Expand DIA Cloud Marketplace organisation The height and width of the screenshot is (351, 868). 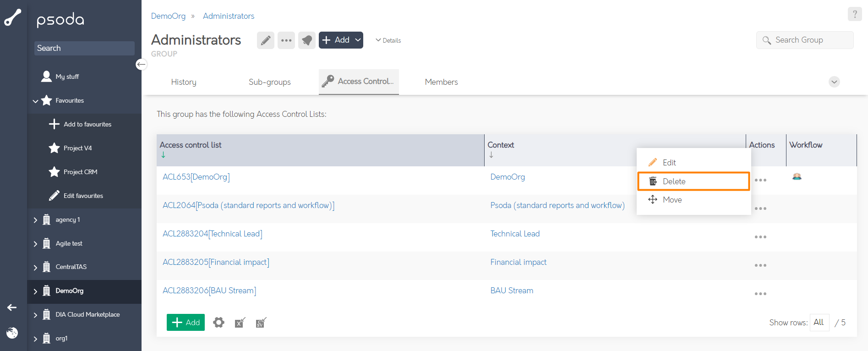35,315
